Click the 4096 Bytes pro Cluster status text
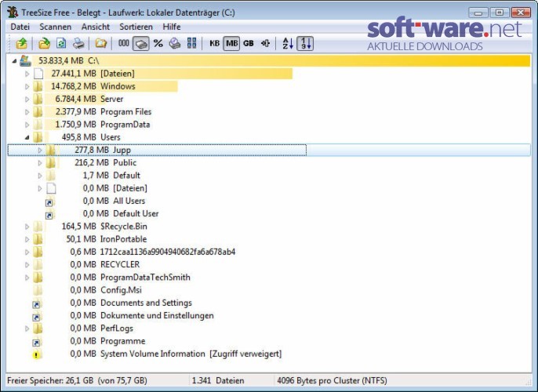 [x=332, y=381]
